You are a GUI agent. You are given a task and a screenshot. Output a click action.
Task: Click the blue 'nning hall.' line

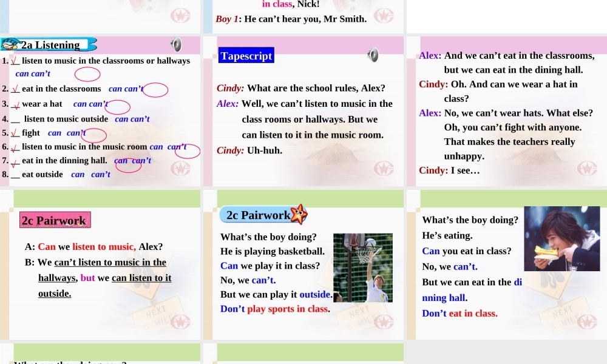coord(445,298)
